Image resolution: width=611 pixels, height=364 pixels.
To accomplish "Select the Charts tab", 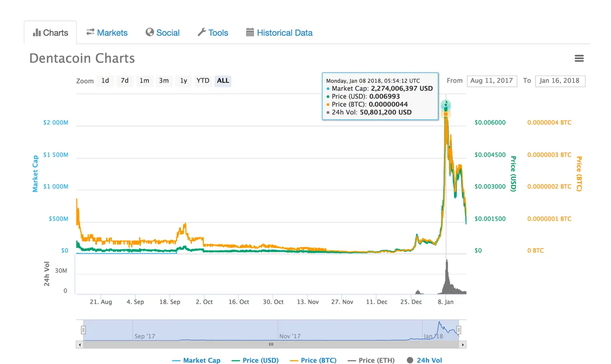I will pos(50,32).
